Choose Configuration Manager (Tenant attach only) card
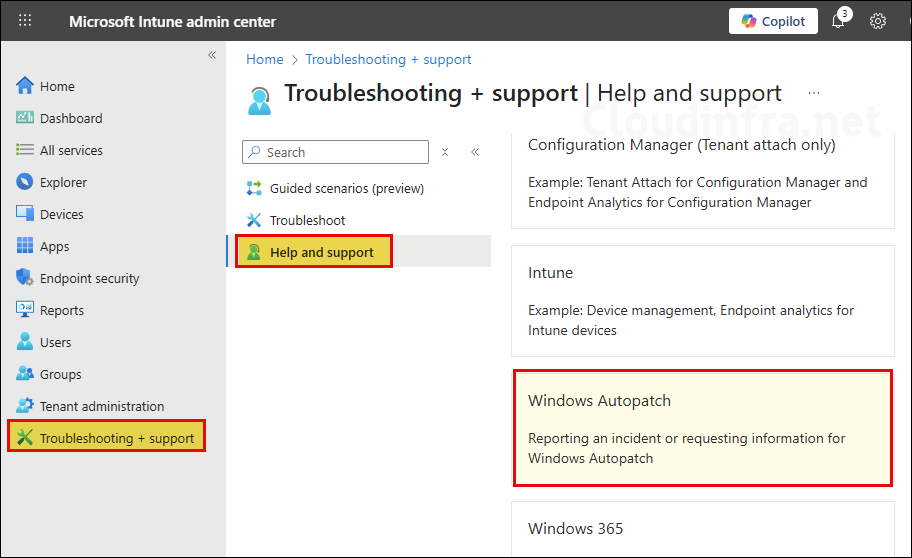Image resolution: width=912 pixels, height=558 pixels. tap(703, 180)
